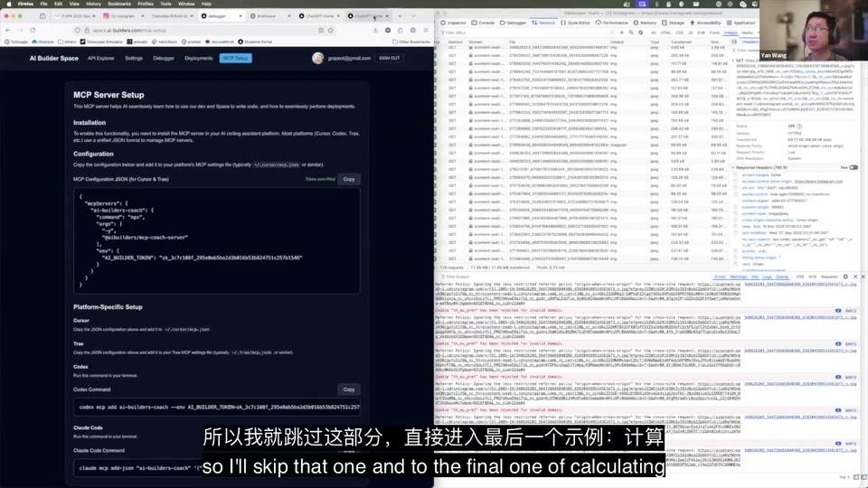Open the Tools menu
This screenshot has height=488, width=868.
(x=165, y=4)
